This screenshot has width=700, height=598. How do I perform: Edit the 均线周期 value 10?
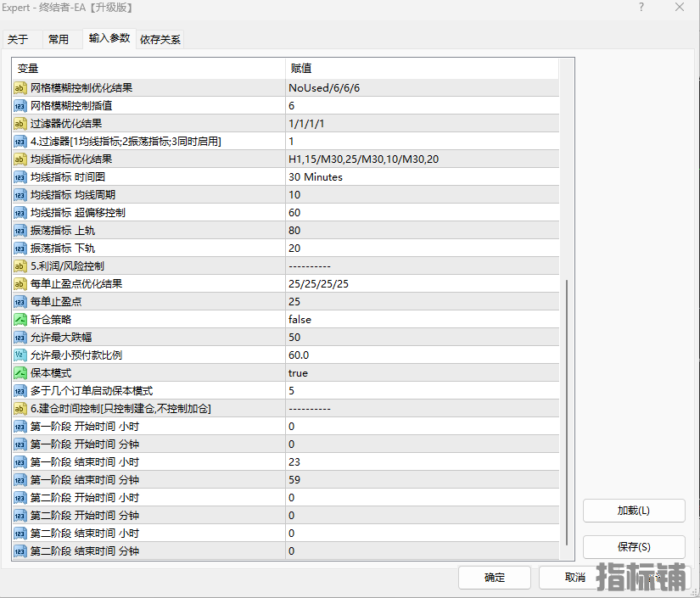[x=423, y=195]
